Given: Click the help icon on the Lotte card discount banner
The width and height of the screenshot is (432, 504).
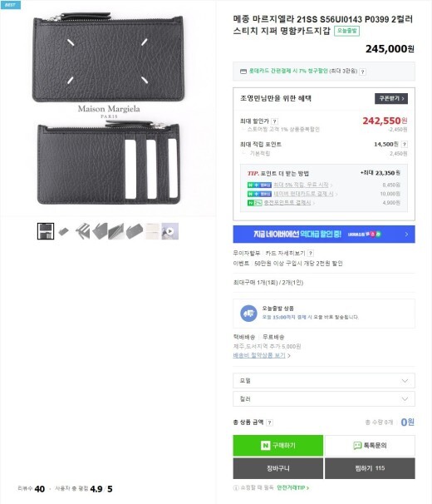Looking at the screenshot, I should (x=362, y=72).
